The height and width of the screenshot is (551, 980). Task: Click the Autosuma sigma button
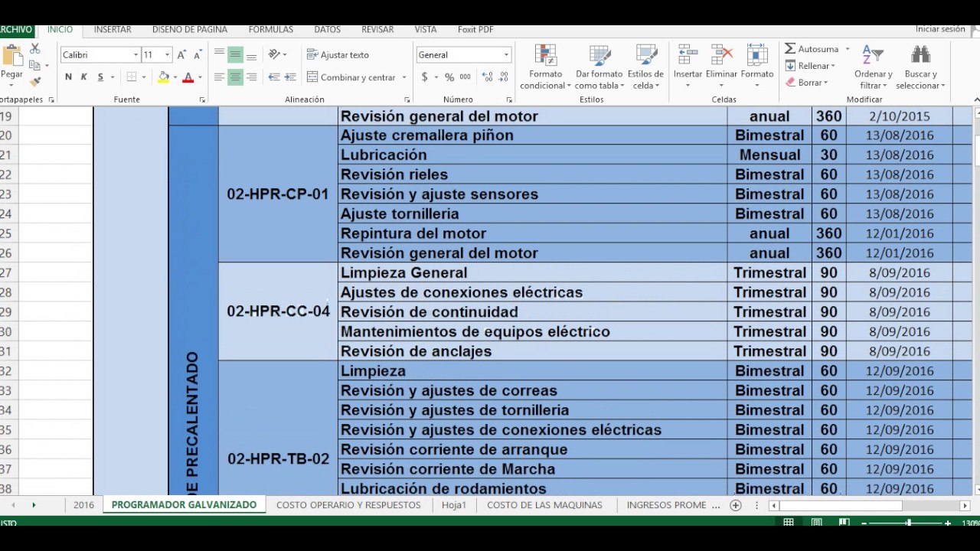point(812,49)
